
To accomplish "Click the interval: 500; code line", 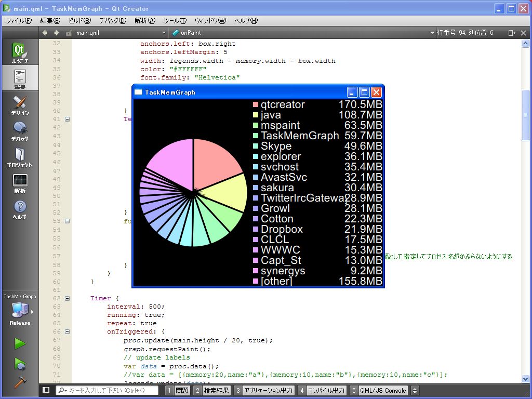I will [136, 307].
